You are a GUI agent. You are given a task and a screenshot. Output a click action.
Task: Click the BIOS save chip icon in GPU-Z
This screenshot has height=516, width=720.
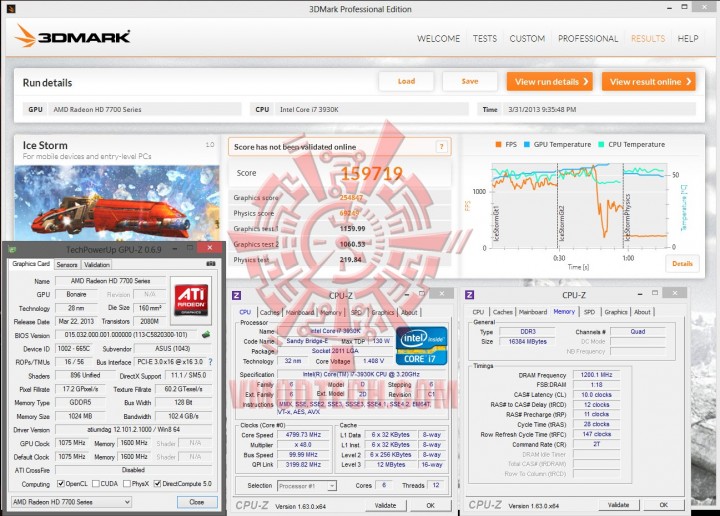pos(206,335)
